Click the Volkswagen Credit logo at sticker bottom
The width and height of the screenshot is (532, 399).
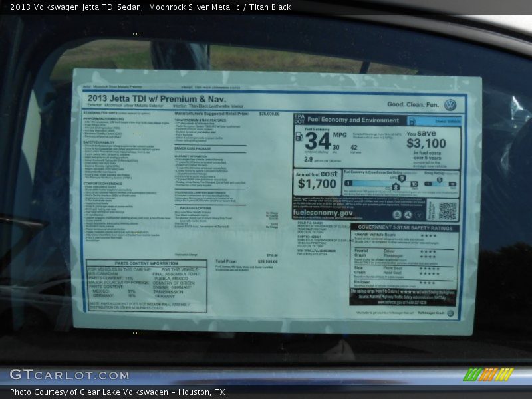[x=450, y=313]
